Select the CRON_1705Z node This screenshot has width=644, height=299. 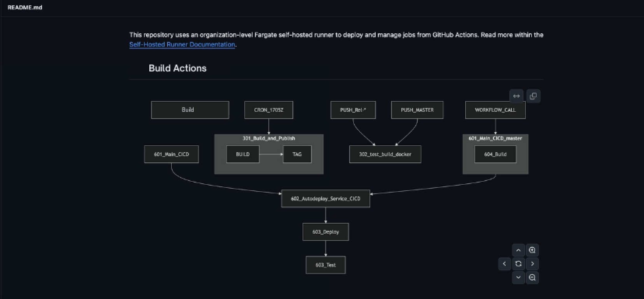(x=269, y=110)
